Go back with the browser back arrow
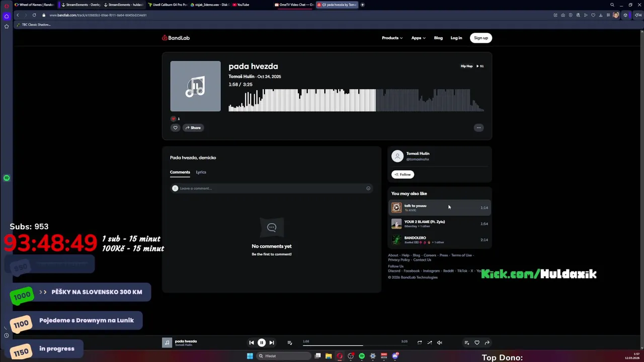Screen dimensions: 644x362 pos(18,15)
